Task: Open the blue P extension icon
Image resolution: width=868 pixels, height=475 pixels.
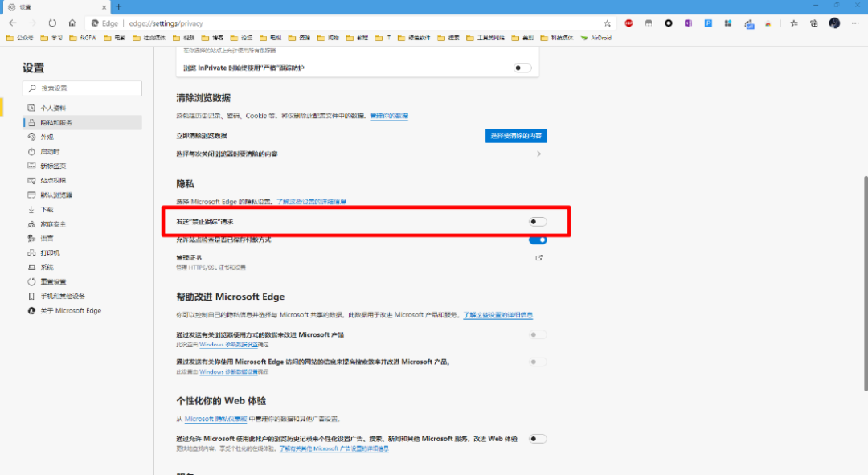Action: (708, 23)
